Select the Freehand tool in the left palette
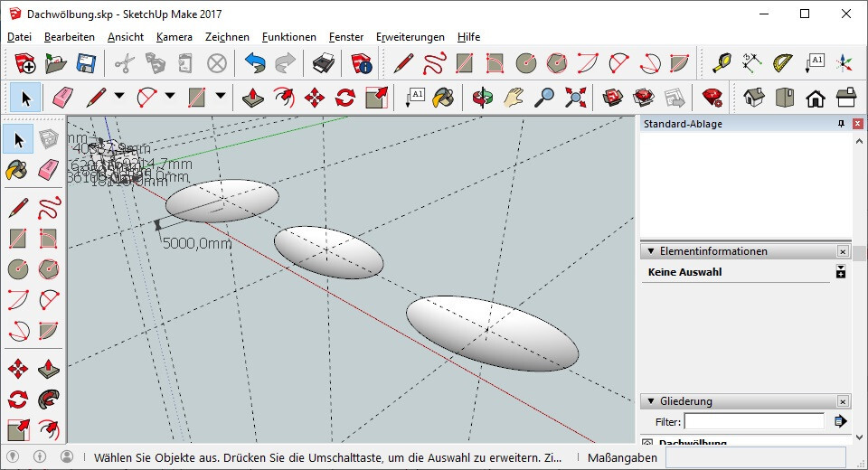The image size is (868, 470). [x=49, y=208]
